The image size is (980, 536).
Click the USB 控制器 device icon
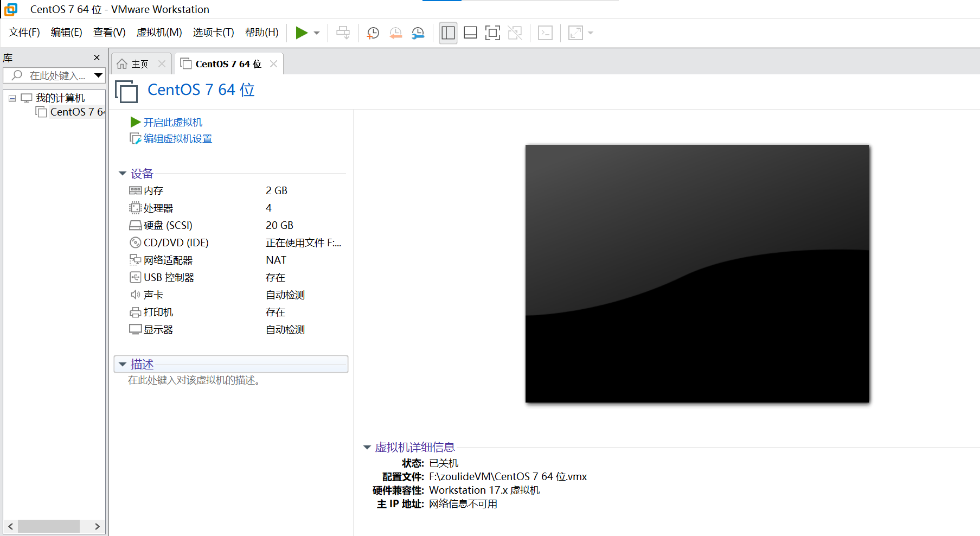click(x=135, y=277)
